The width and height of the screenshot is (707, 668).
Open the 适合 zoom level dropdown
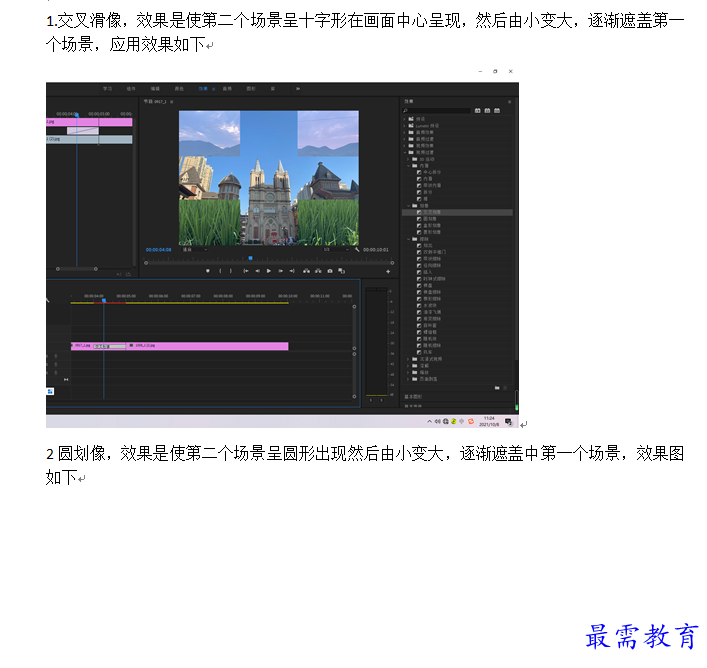[x=195, y=249]
